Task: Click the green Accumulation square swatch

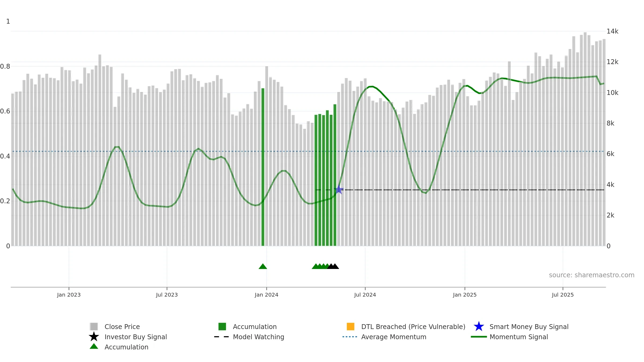Action: click(x=222, y=327)
